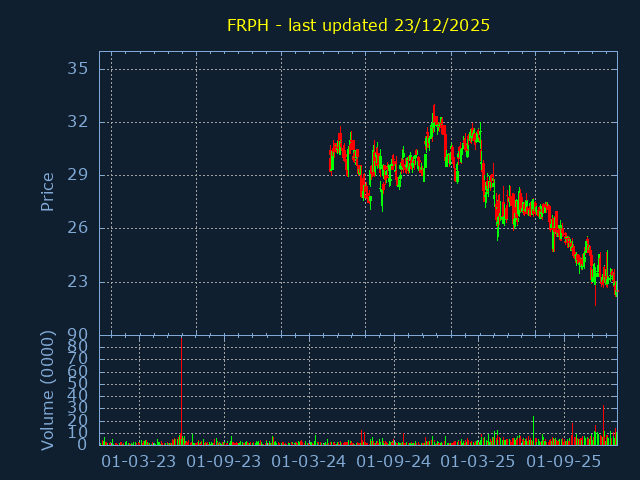
Task: Select the 35 price tick label
Action: [x=78, y=69]
